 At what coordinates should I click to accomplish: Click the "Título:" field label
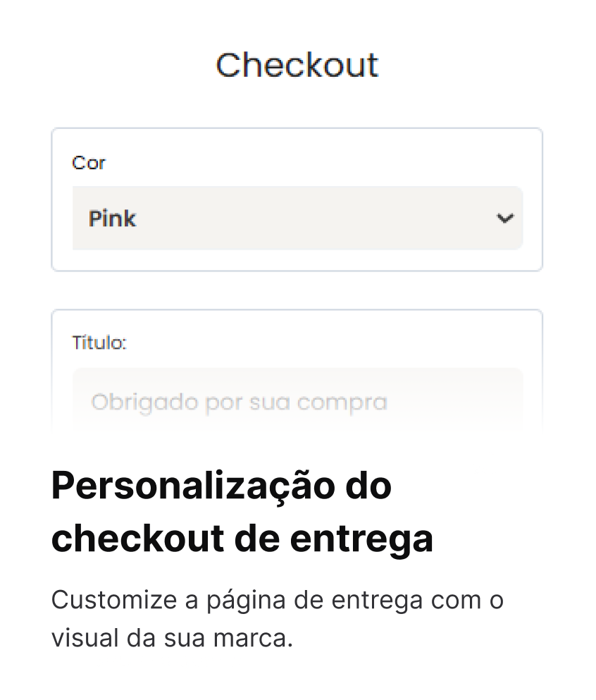99,343
